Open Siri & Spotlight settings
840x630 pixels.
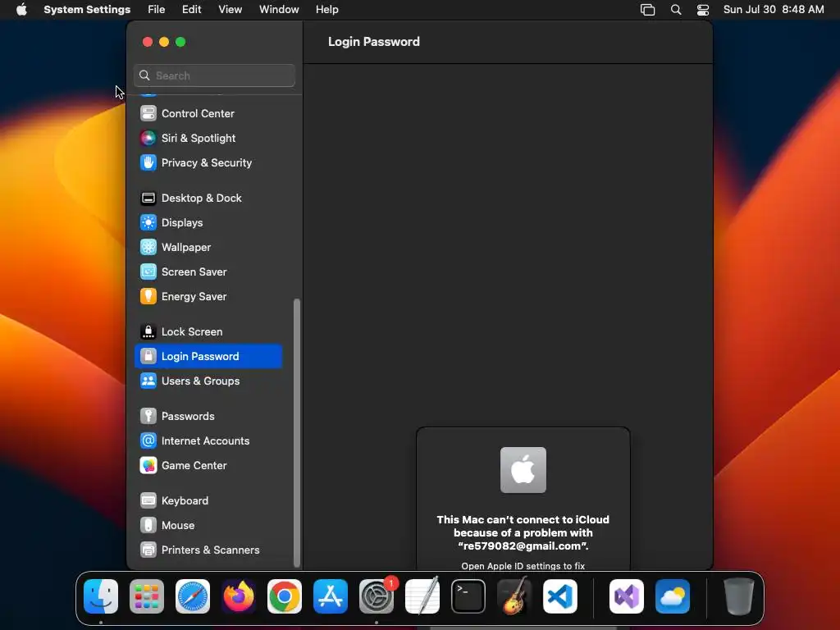tap(208, 138)
